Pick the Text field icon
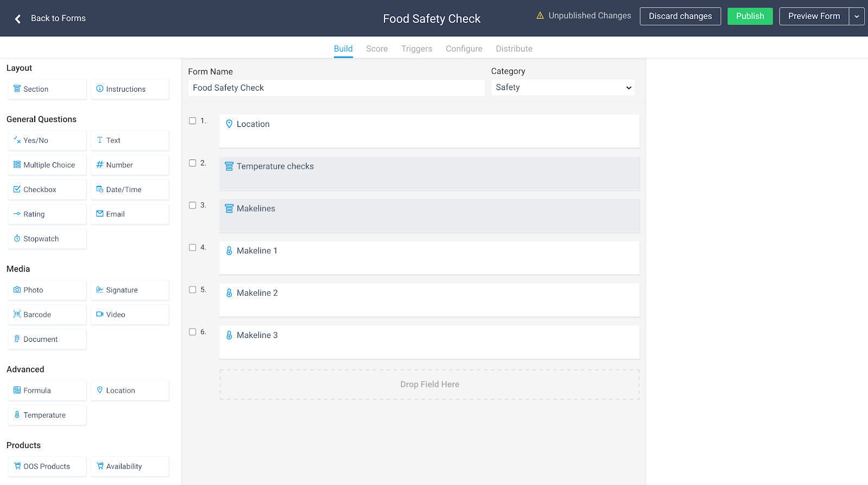The height and width of the screenshot is (485, 868). pos(100,140)
